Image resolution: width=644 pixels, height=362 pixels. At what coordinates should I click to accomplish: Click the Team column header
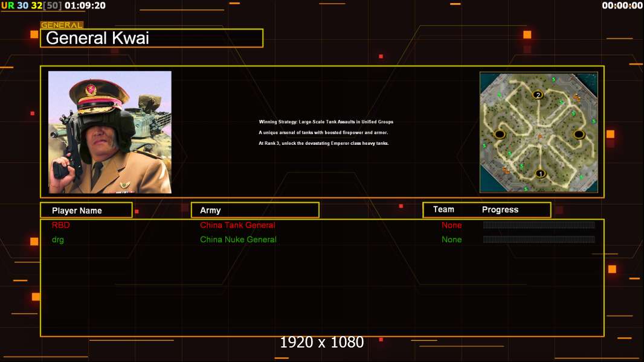[x=443, y=209]
